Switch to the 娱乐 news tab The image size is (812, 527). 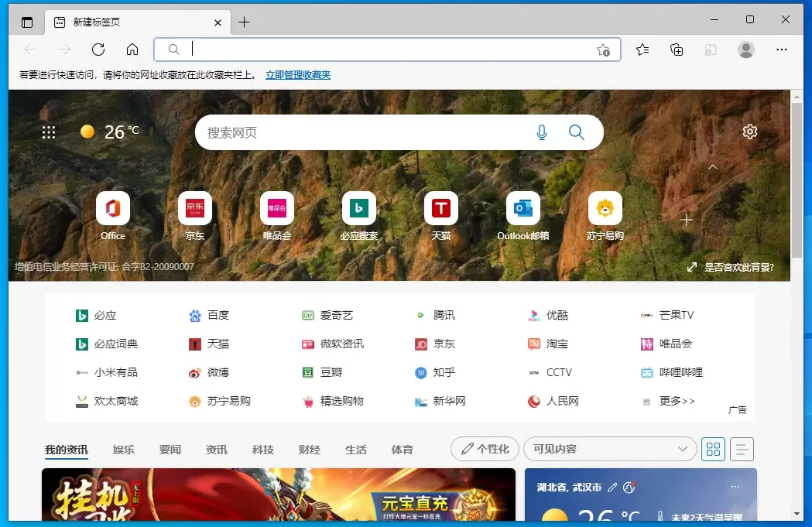(x=123, y=448)
